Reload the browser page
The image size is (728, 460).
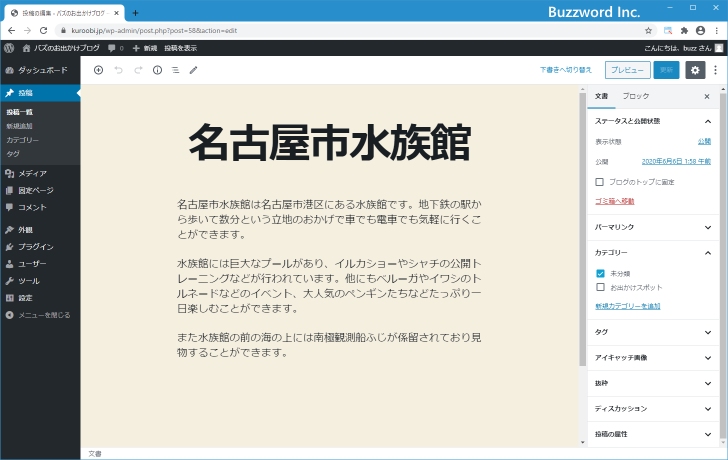(44, 31)
